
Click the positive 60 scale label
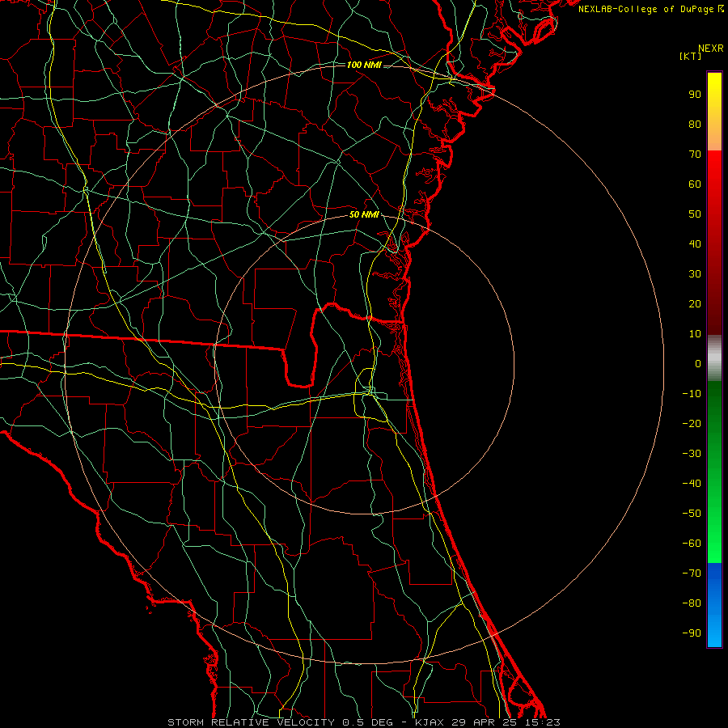tap(695, 184)
